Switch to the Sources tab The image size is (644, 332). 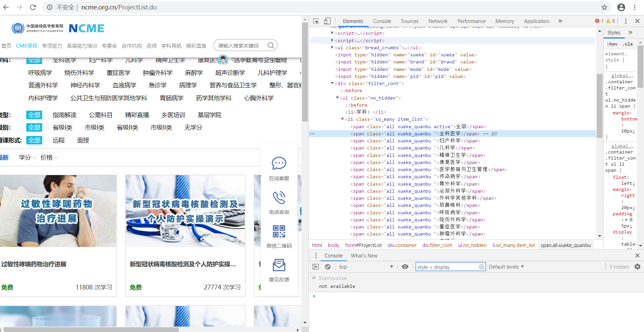[409, 21]
